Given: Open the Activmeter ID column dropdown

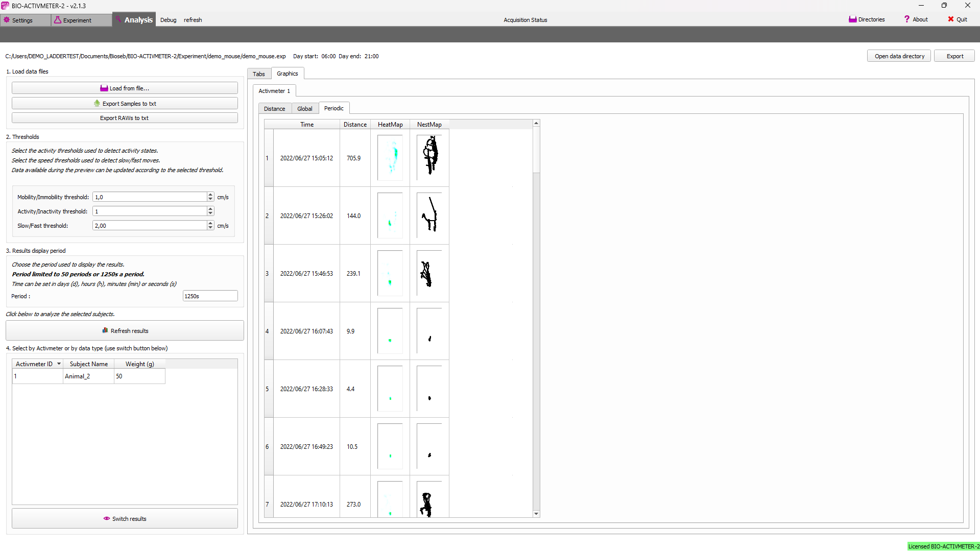Looking at the screenshot, I should 59,364.
